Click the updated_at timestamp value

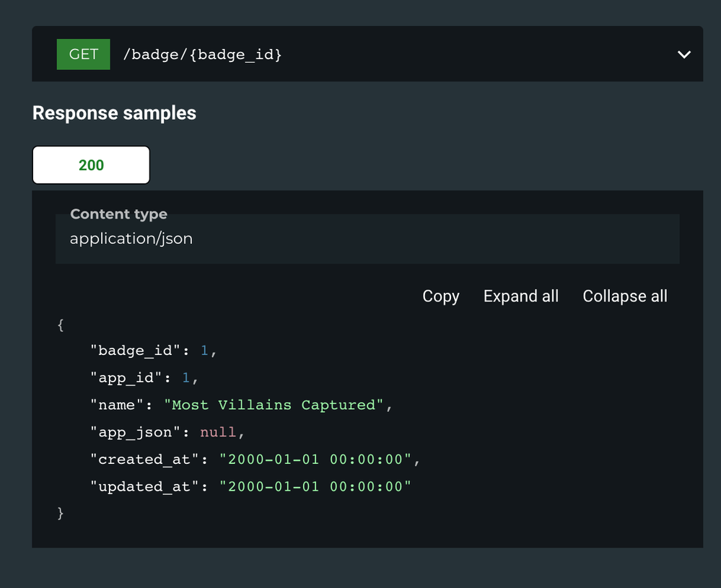point(315,487)
